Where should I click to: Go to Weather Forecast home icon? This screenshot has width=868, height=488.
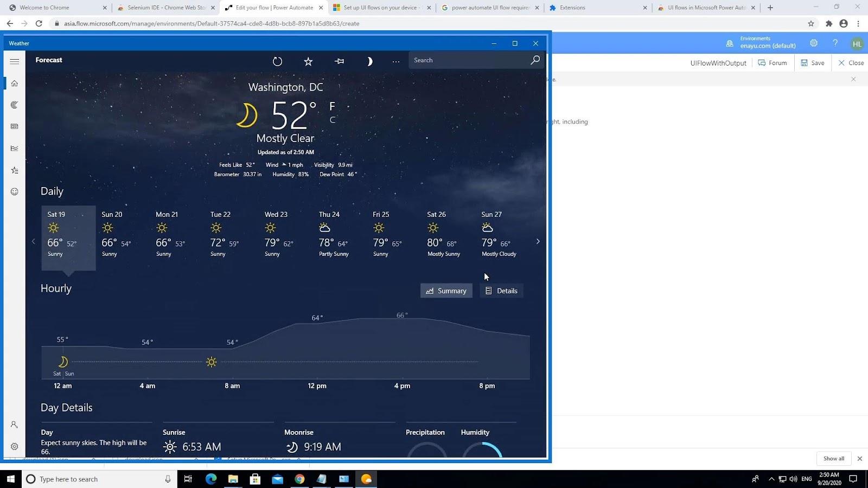(x=15, y=83)
